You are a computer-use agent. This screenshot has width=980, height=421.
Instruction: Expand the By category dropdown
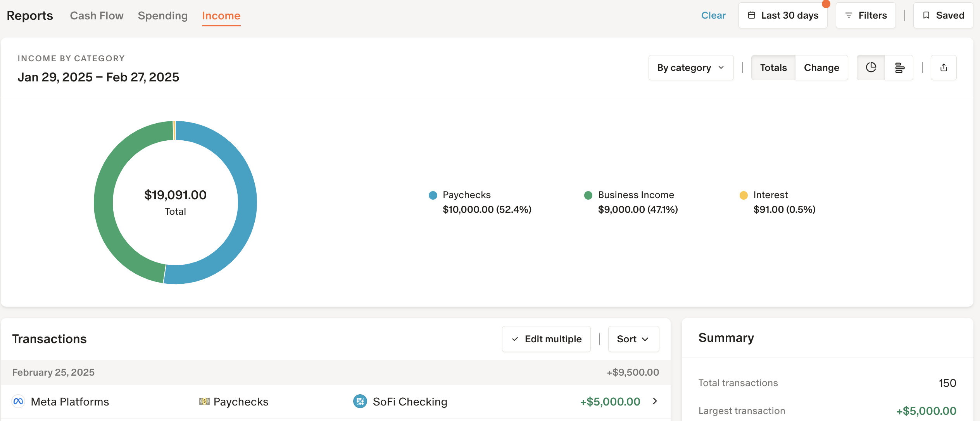point(691,67)
